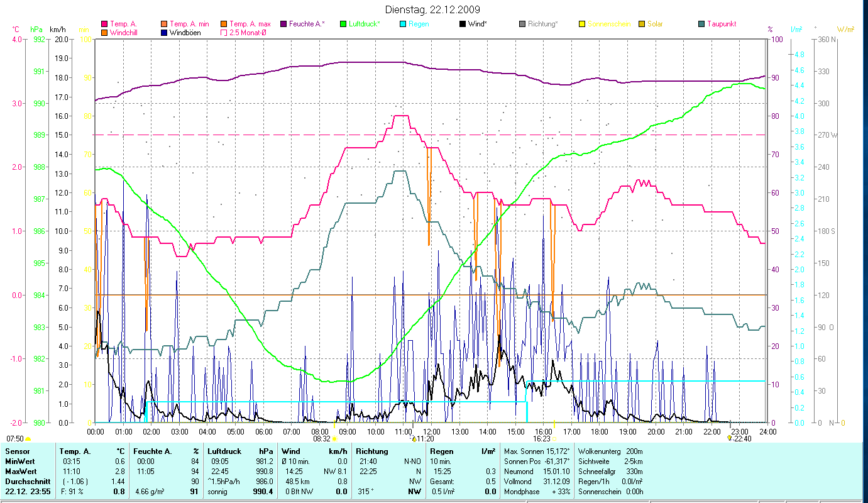
Task: Click the sun icon beside 07:50
Action: [x=28, y=439]
